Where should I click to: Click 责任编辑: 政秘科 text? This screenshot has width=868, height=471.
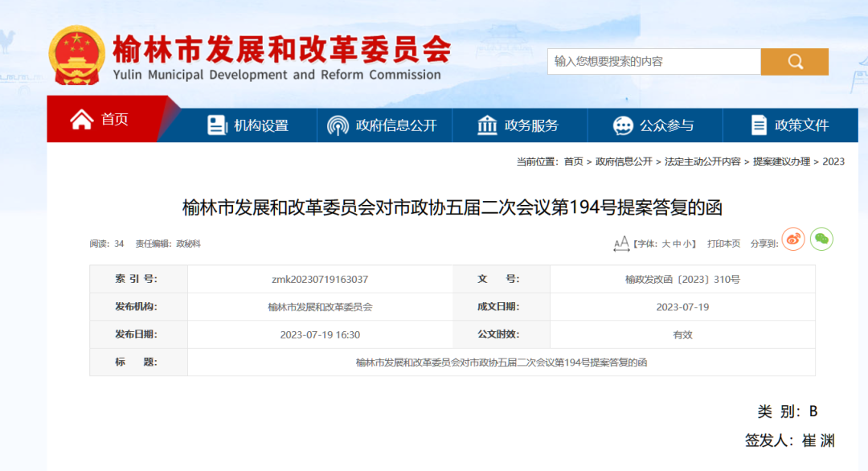pos(168,244)
